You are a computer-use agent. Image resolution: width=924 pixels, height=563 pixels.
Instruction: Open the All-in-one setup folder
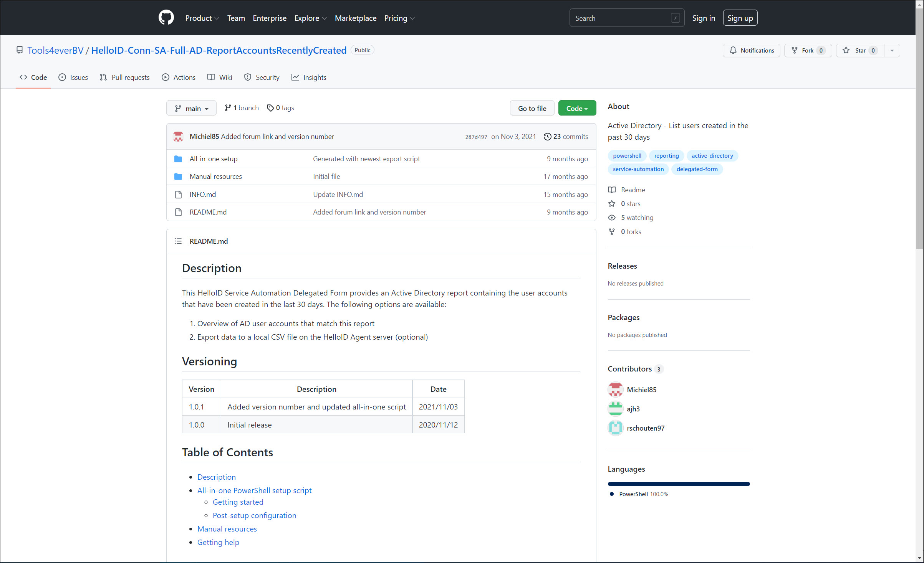(x=213, y=158)
